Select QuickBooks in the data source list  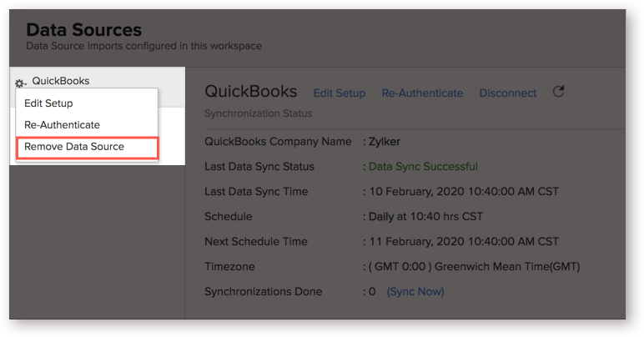click(x=61, y=81)
